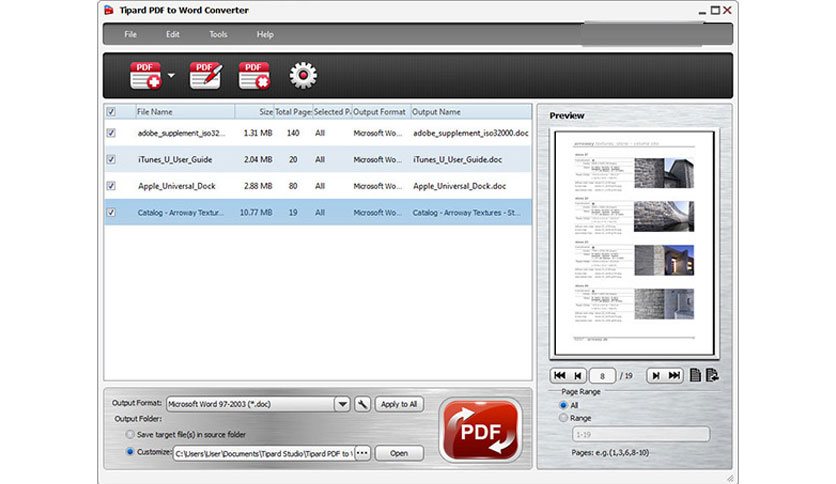Select the All page range radio
The image size is (836, 484).
coord(563,405)
